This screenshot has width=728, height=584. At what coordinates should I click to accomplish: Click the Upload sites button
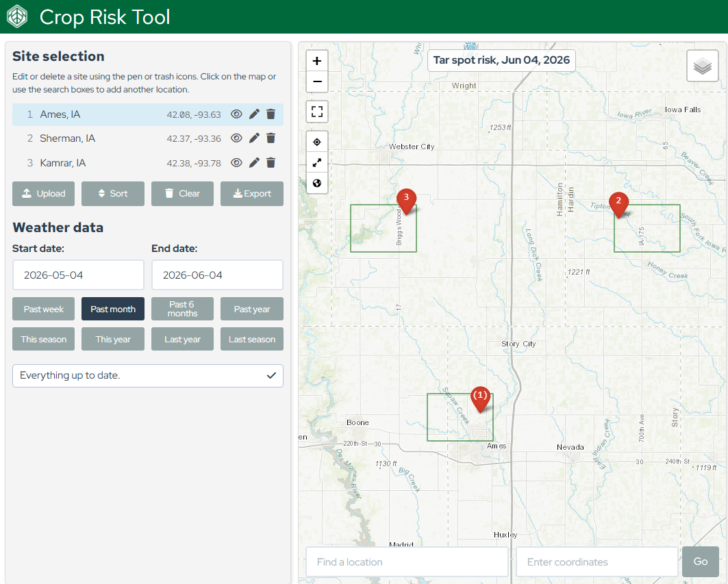44,194
